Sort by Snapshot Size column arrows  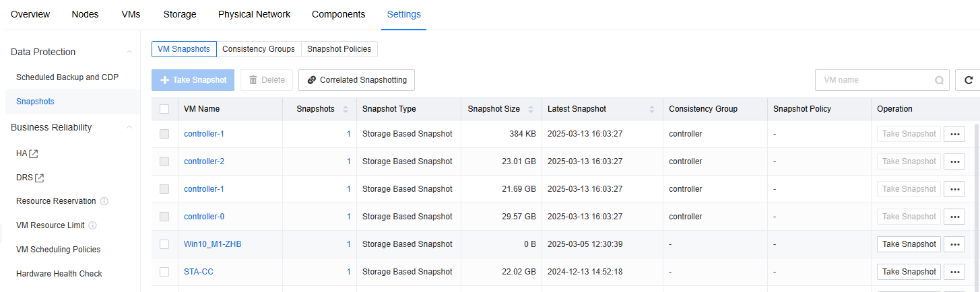pyautogui.click(x=531, y=109)
